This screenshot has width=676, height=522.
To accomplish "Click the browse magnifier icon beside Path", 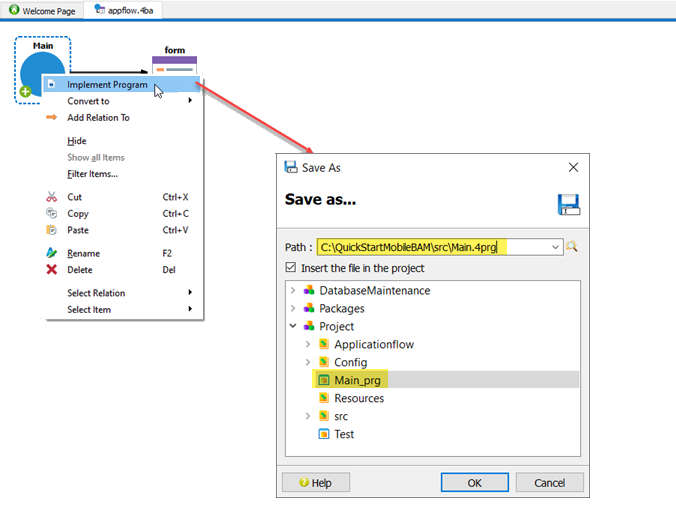I will tap(572, 247).
